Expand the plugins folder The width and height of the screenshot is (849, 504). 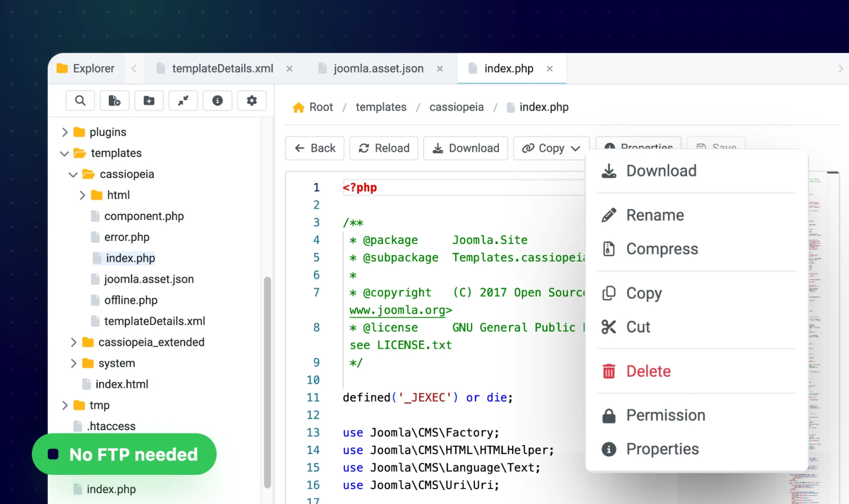[65, 132]
